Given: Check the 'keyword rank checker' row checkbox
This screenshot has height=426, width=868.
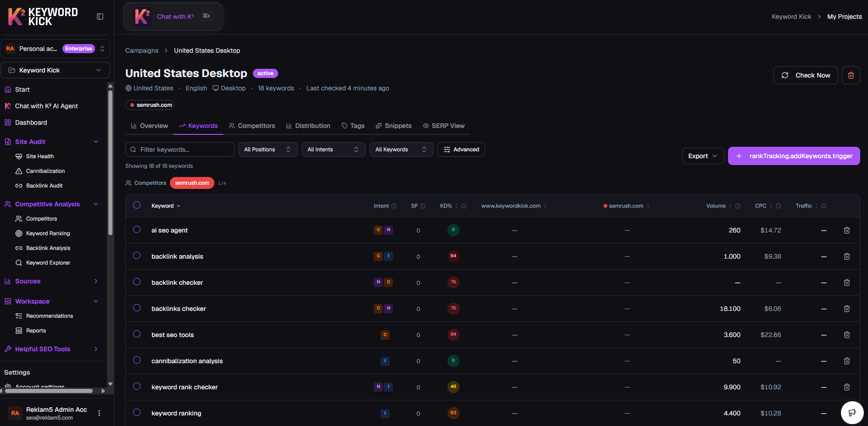Looking at the screenshot, I should [x=137, y=387].
